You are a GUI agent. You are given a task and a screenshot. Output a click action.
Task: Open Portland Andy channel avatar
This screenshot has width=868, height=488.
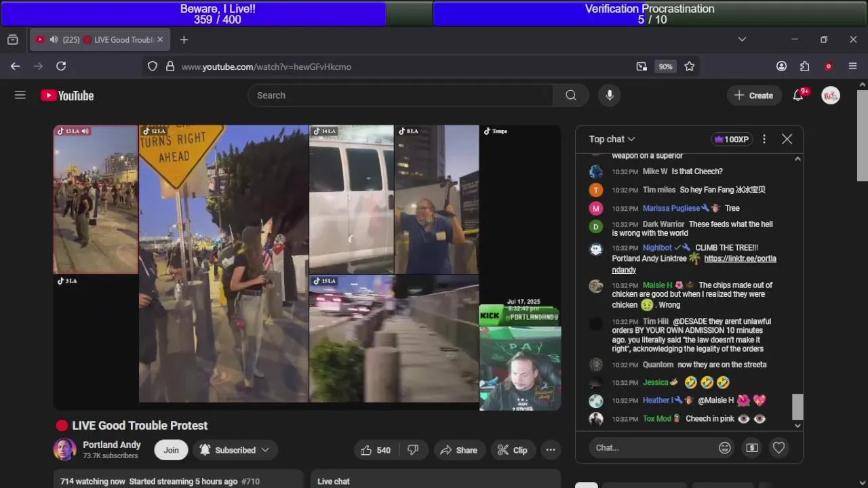point(64,449)
